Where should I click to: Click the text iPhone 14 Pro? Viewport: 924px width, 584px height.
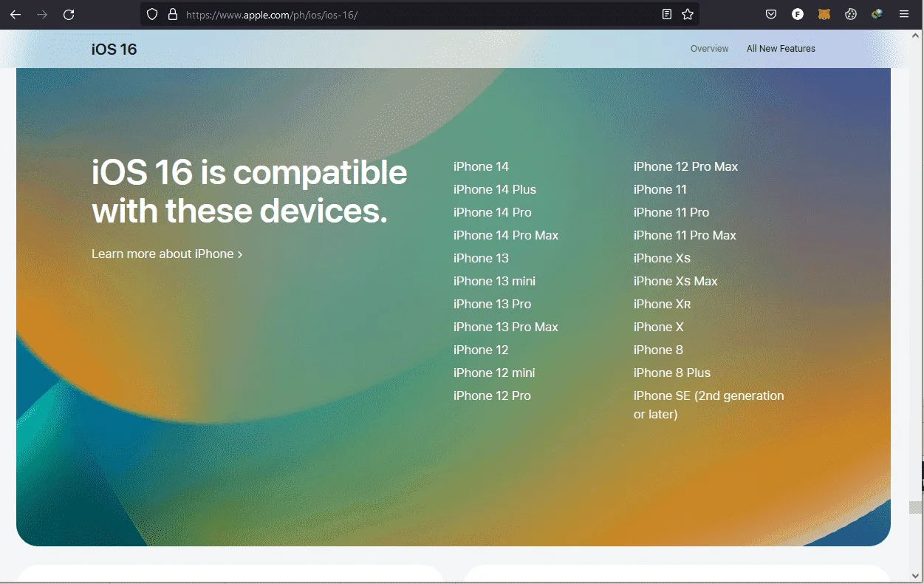(x=493, y=212)
